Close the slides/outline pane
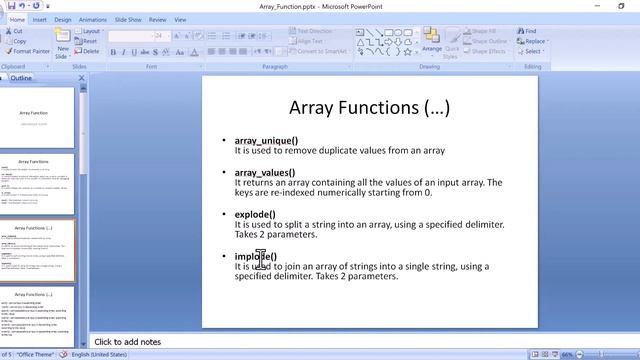This screenshot has width=640, height=360. (82, 78)
